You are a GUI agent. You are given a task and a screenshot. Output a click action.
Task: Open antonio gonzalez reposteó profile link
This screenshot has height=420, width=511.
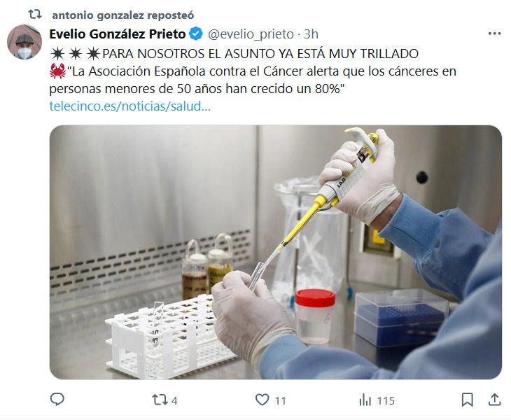(x=123, y=15)
